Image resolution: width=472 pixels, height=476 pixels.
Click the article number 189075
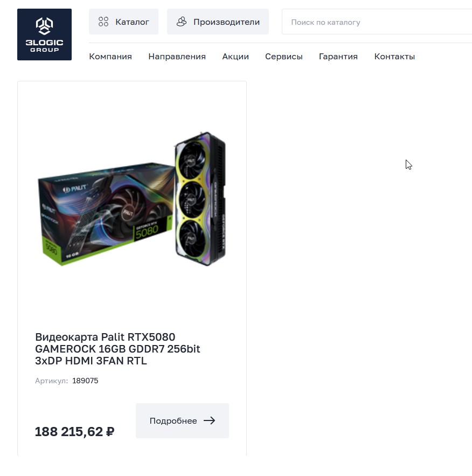click(85, 381)
